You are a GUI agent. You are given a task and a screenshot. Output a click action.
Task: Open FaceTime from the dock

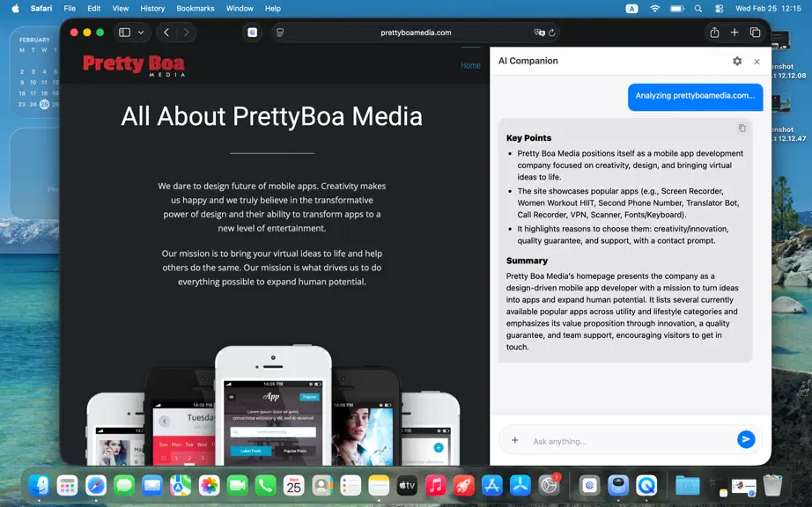pos(237,485)
